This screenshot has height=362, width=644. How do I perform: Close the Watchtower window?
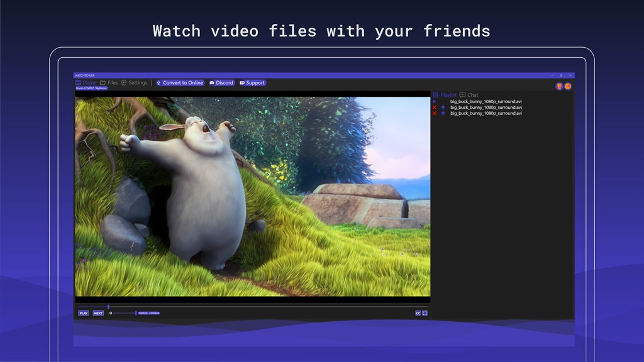coord(570,75)
